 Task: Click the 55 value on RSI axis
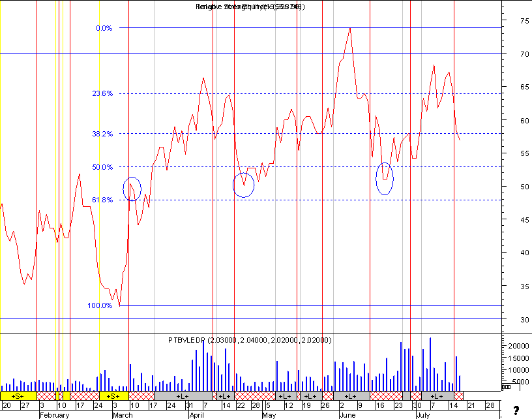(x=525, y=153)
